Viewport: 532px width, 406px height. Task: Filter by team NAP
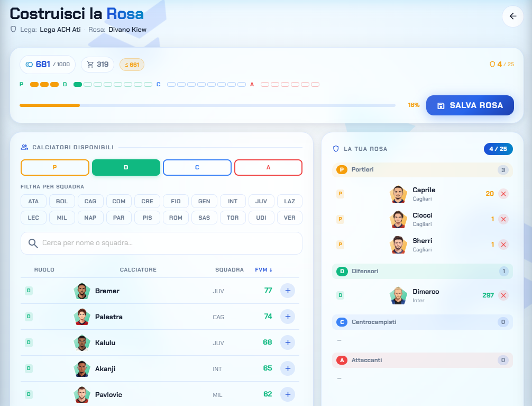click(x=90, y=218)
